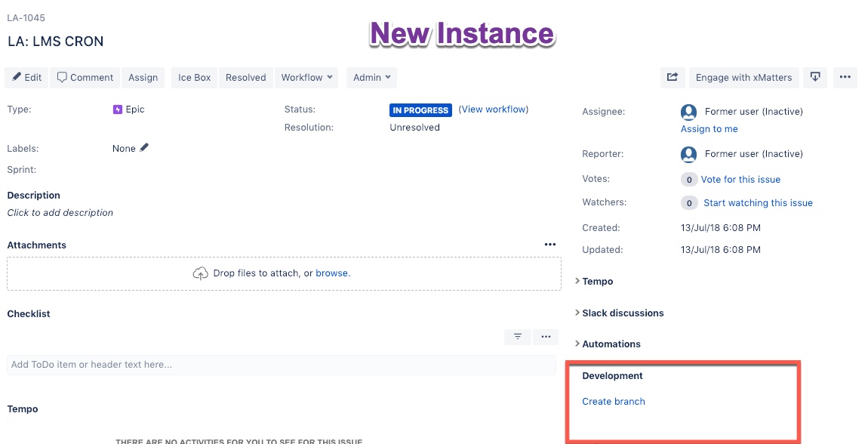Screen dimensions: 868x444
Task: Open the issue more actions ellipsis
Action: tap(845, 78)
